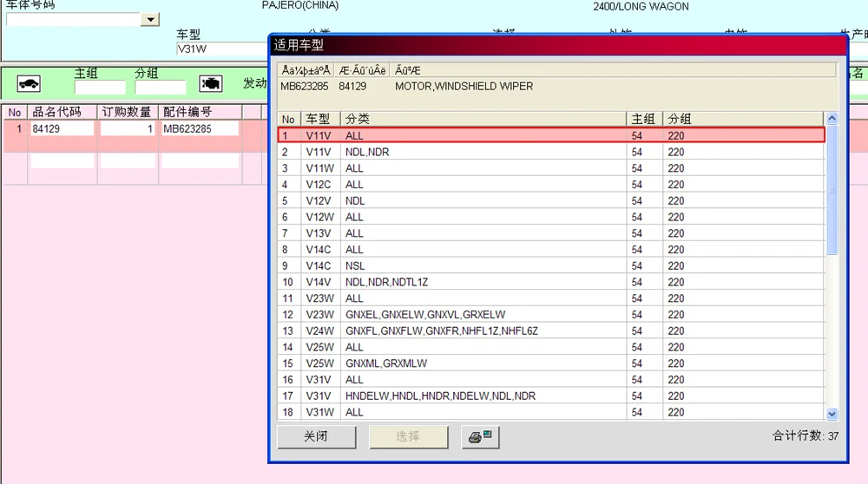Click the 主组 column header in dialog

(645, 119)
